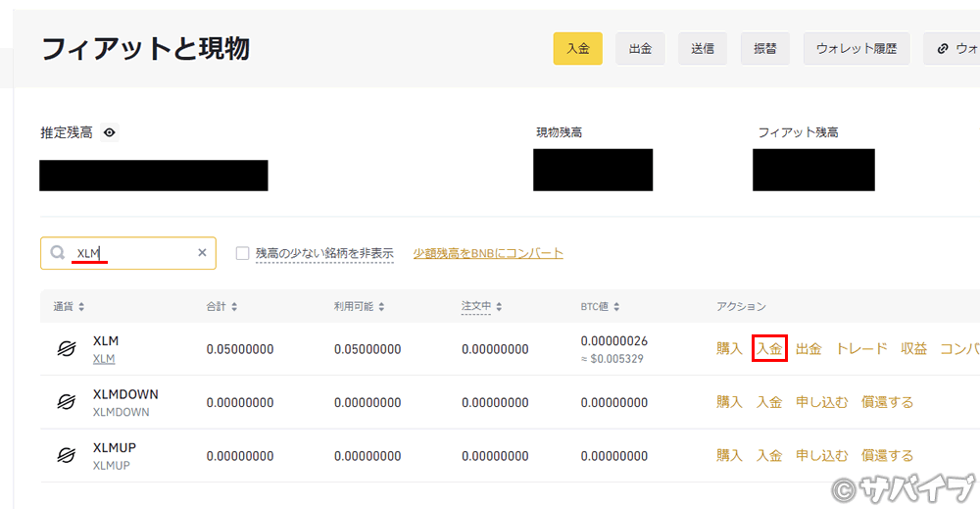Click the XLMUP coin logo icon
The image size is (980, 509).
67,456
